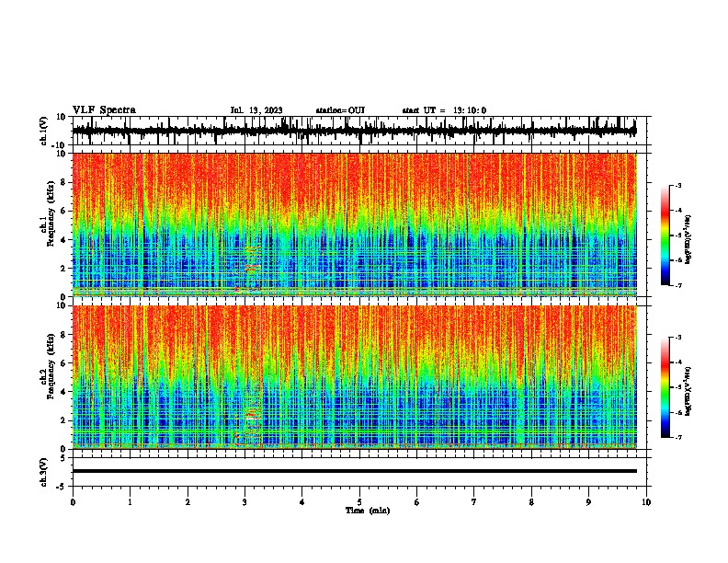Select the 'Jul. 13, 2023' date text
This screenshot has height=563, width=728.
(x=256, y=110)
